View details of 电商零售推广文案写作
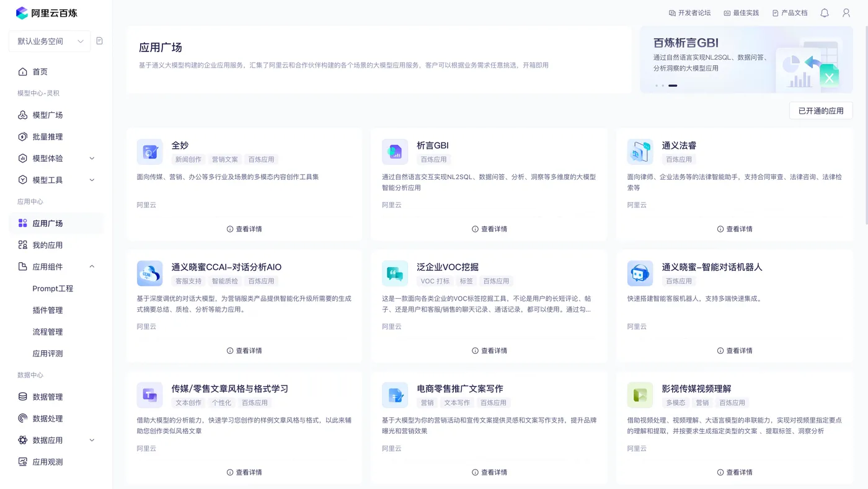Image resolution: width=868 pixels, height=489 pixels. (x=489, y=472)
